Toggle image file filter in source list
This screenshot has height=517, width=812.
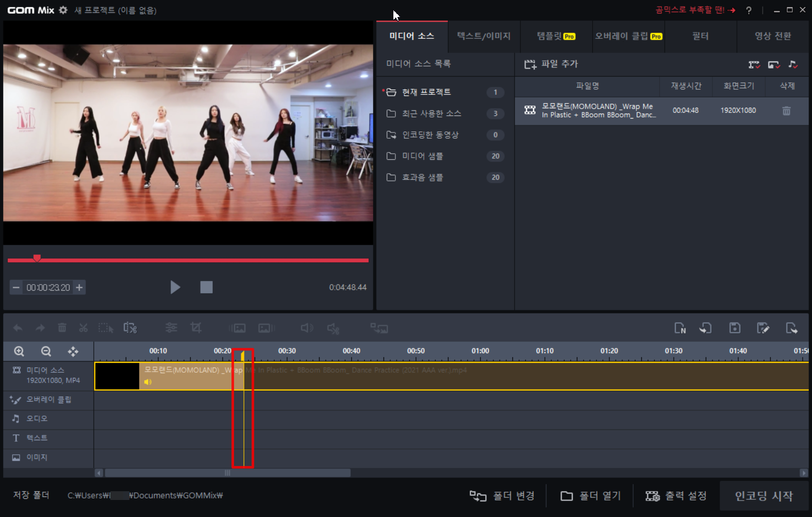tap(774, 64)
